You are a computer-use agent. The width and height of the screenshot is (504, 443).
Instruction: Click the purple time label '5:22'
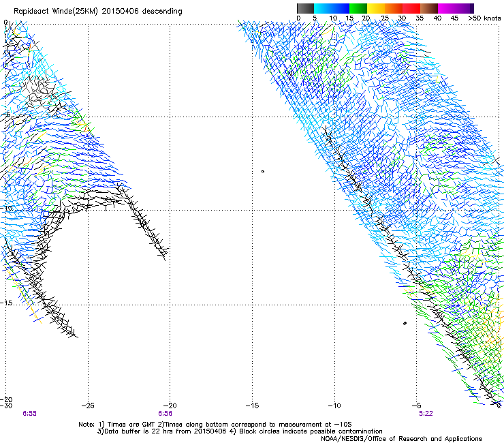click(x=426, y=414)
